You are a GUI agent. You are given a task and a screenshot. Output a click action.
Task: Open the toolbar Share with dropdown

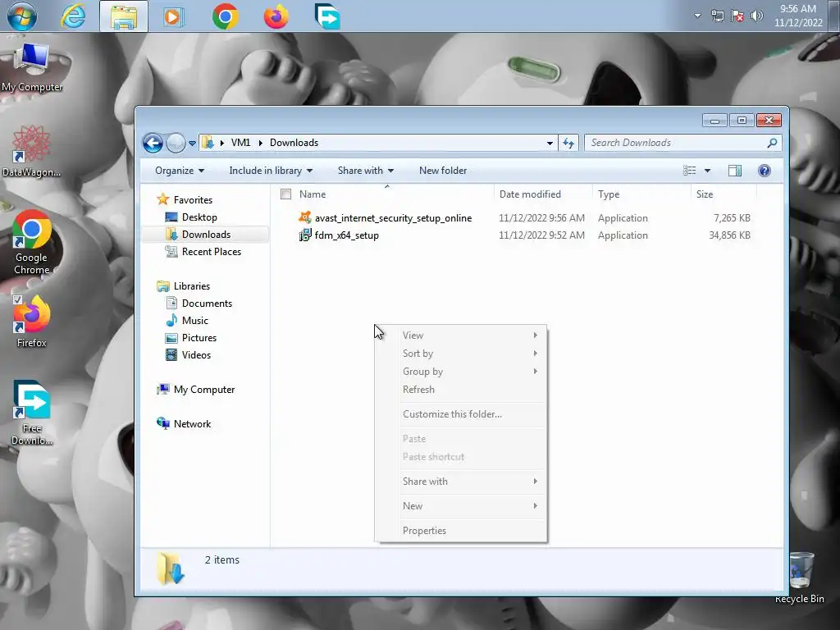coord(365,171)
